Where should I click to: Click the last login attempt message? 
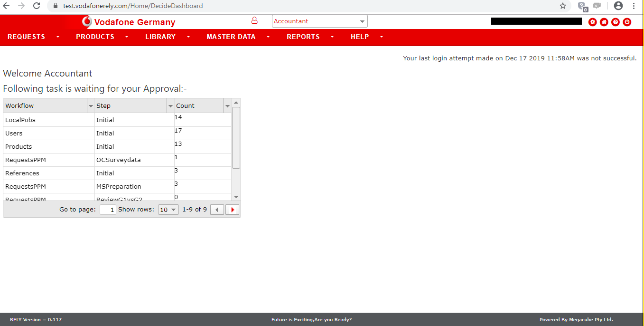coord(520,58)
